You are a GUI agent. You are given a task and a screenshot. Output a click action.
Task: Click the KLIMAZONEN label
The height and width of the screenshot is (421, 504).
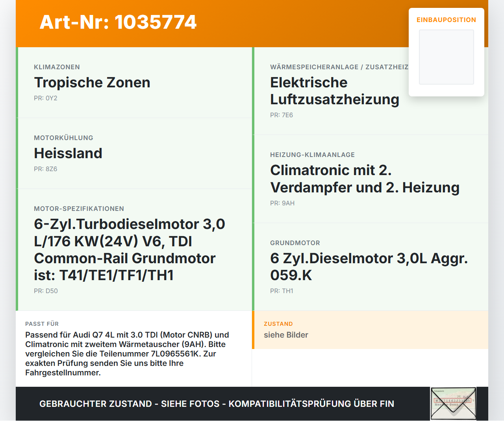57,67
